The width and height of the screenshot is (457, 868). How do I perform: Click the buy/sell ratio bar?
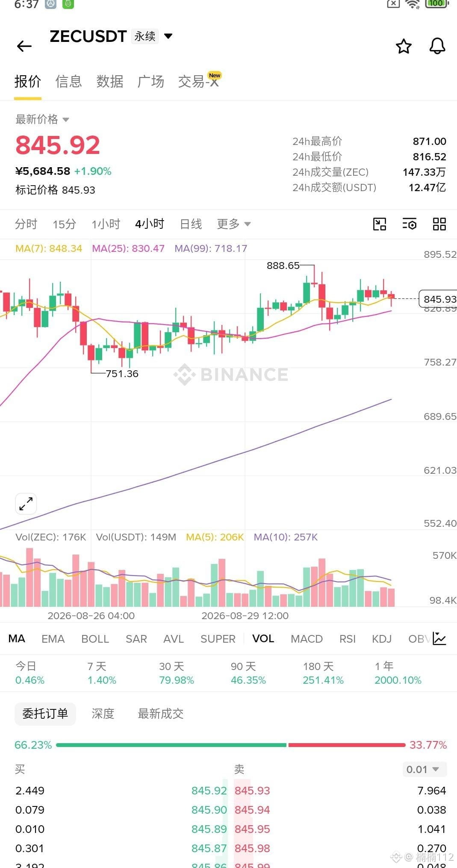230,745
